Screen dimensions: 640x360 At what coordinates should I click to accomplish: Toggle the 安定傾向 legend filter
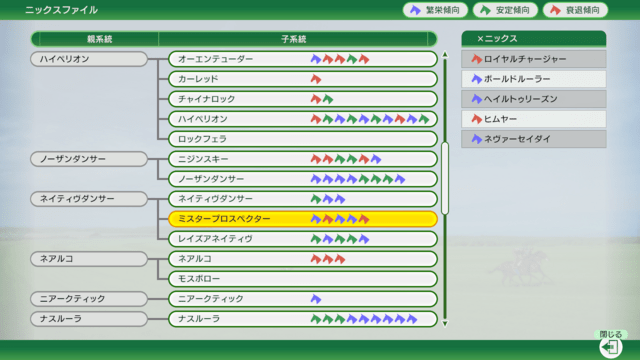(505, 10)
